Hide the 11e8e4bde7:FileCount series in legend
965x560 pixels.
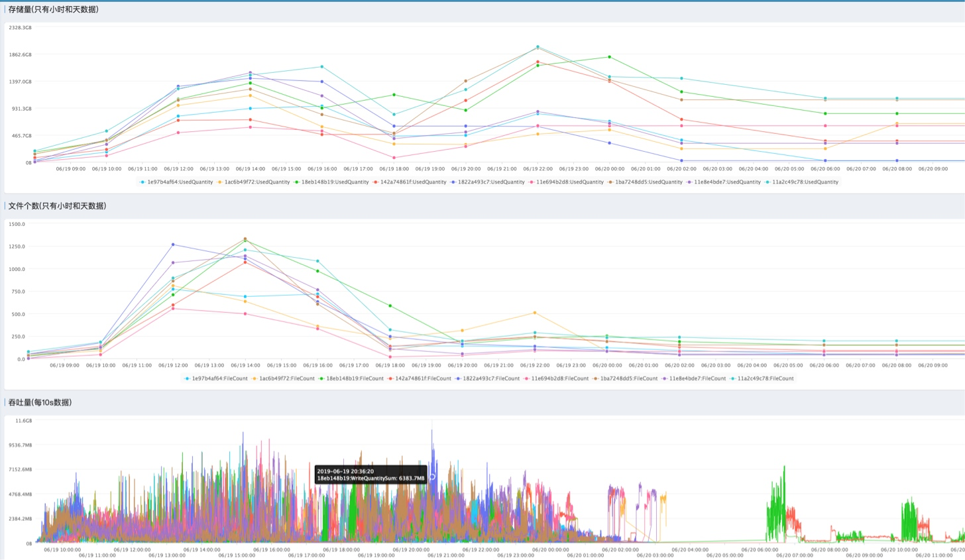pyautogui.click(x=693, y=378)
